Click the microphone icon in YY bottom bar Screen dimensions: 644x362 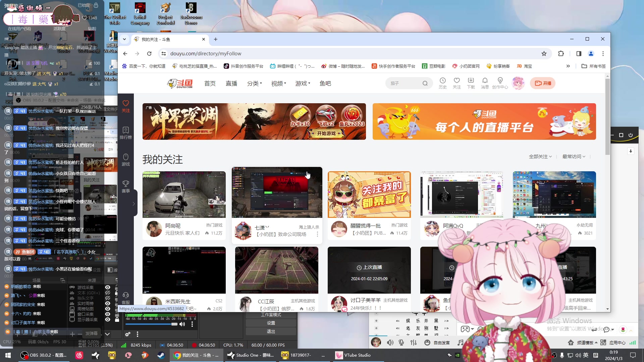401,343
